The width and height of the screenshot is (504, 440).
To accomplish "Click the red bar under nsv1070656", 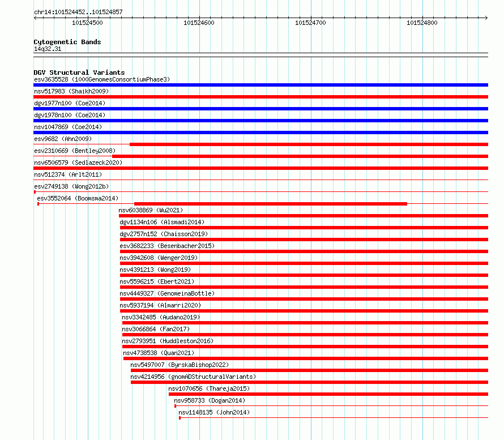I will point(328,394).
